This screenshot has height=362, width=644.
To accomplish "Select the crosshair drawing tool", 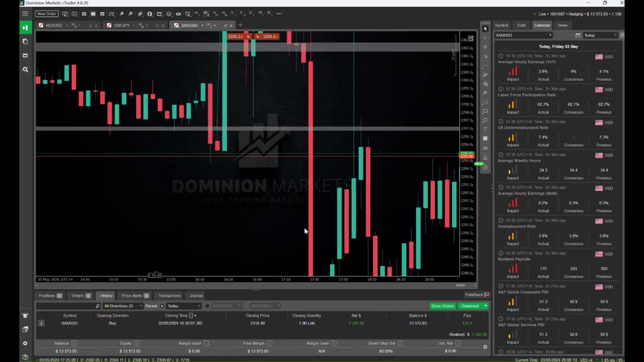I will [x=485, y=38].
